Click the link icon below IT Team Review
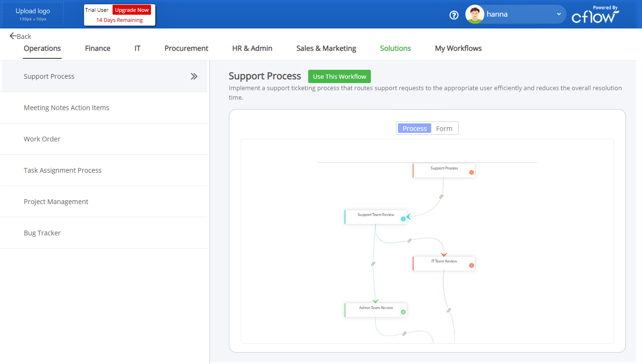 tap(449, 310)
